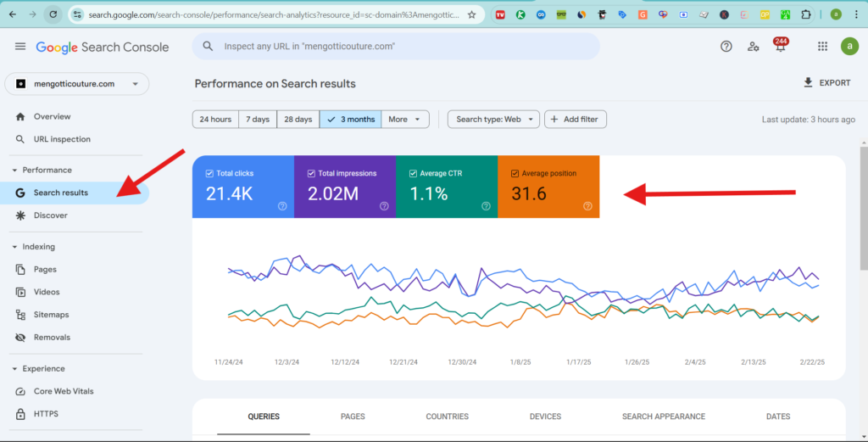Open Removals in the sidebar
Screen dimensions: 868x442
(75, 338)
